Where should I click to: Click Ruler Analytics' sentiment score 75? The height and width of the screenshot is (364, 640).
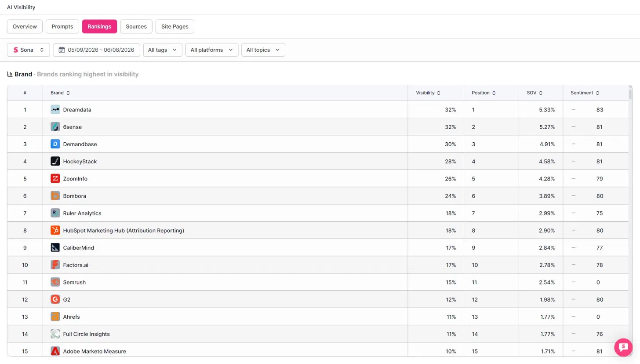pos(600,213)
